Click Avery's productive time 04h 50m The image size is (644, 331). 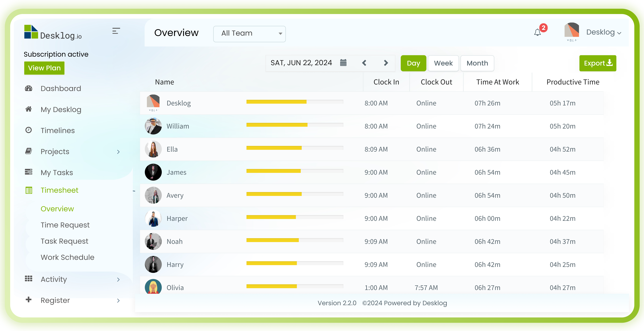562,195
